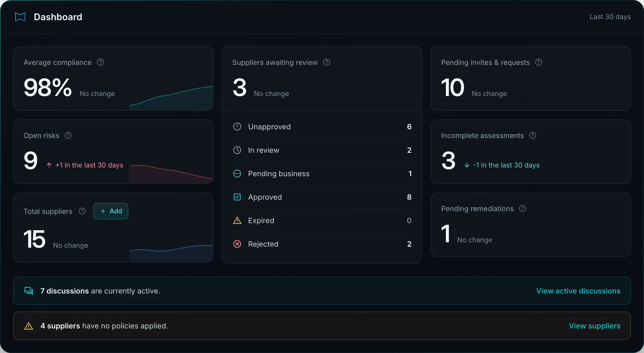644x353 pixels.
Task: Add a new supplier with Add button
Action: 111,211
